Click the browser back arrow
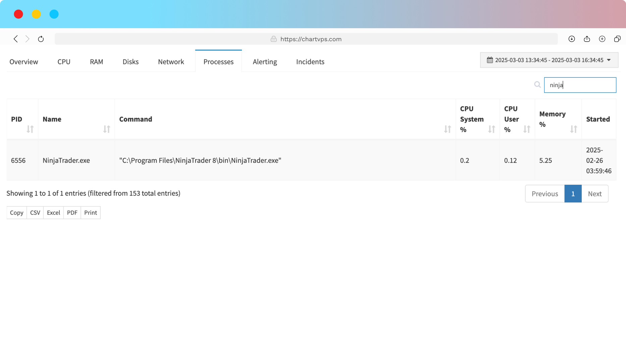Image resolution: width=626 pixels, height=364 pixels. tap(16, 39)
